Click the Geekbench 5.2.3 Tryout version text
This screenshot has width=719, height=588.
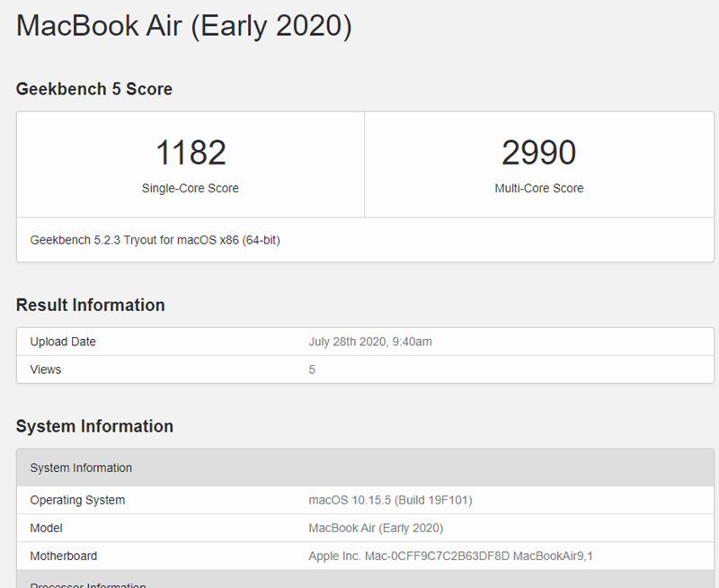coord(155,240)
